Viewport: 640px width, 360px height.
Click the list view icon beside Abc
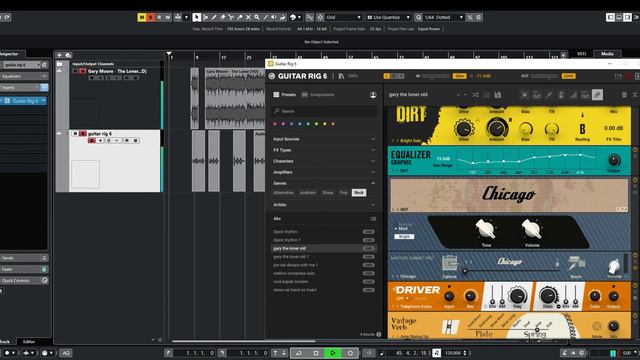pos(373,219)
